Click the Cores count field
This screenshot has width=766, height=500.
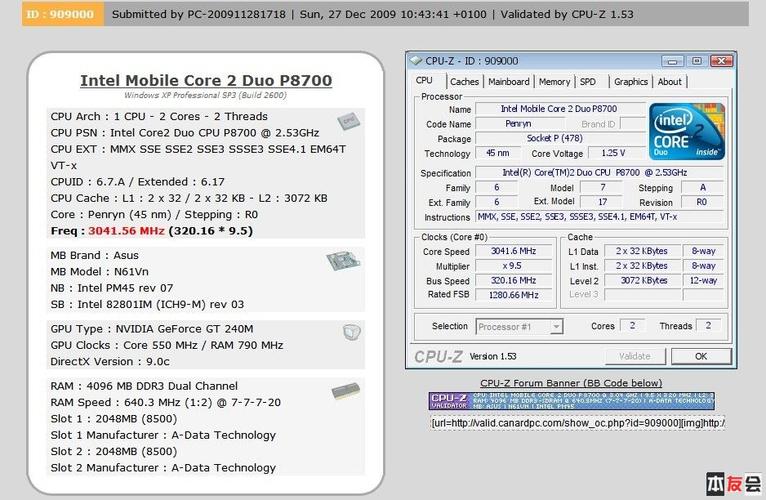click(x=632, y=326)
